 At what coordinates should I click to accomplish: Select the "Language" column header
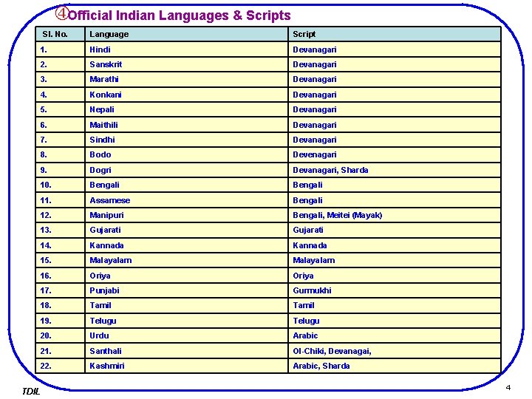(186, 34)
